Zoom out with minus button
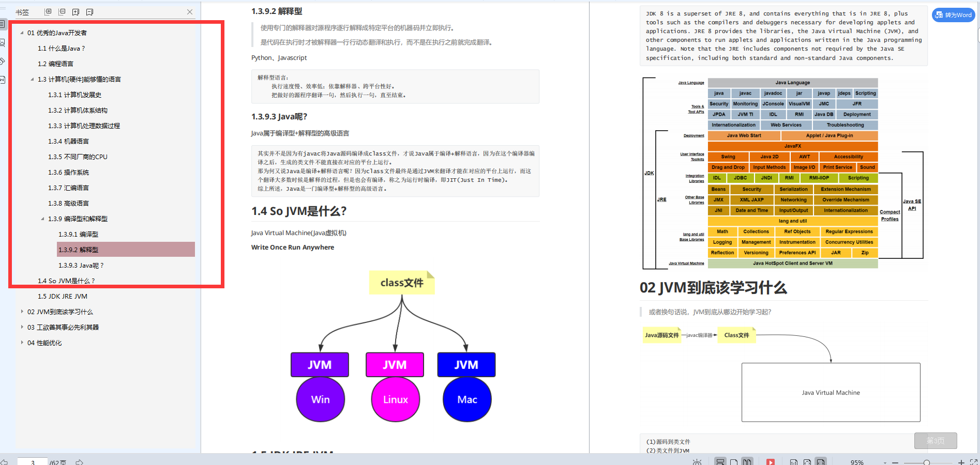Viewport: 980px width, 465px height. point(895,462)
